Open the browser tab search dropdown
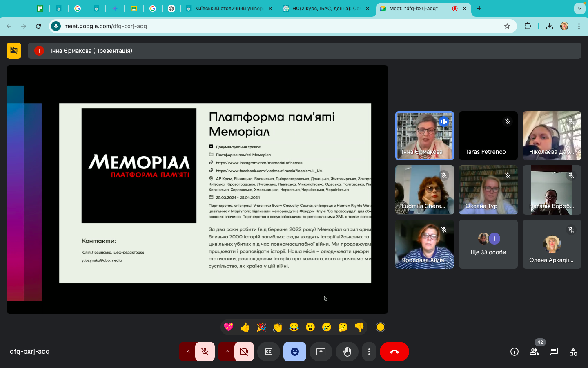 click(x=579, y=8)
